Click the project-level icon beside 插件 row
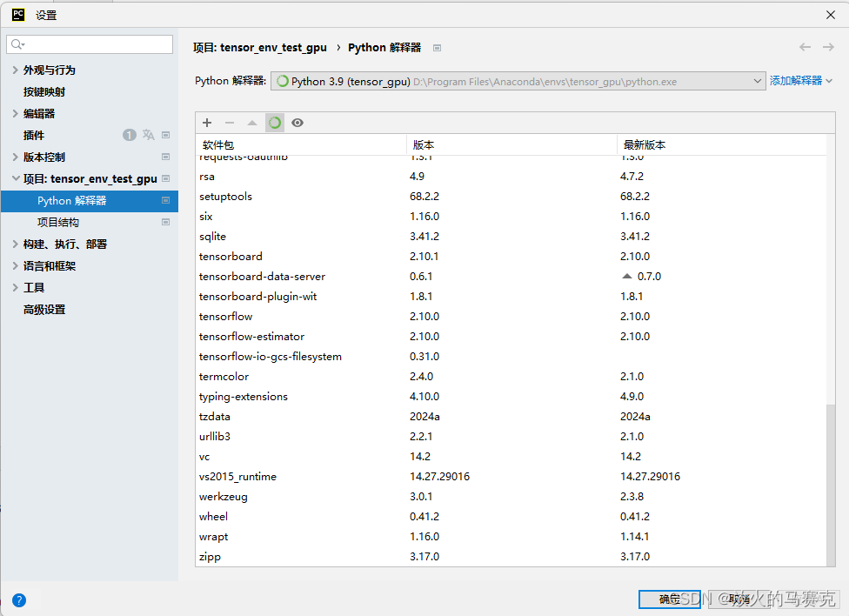The image size is (849, 616). 165,135
